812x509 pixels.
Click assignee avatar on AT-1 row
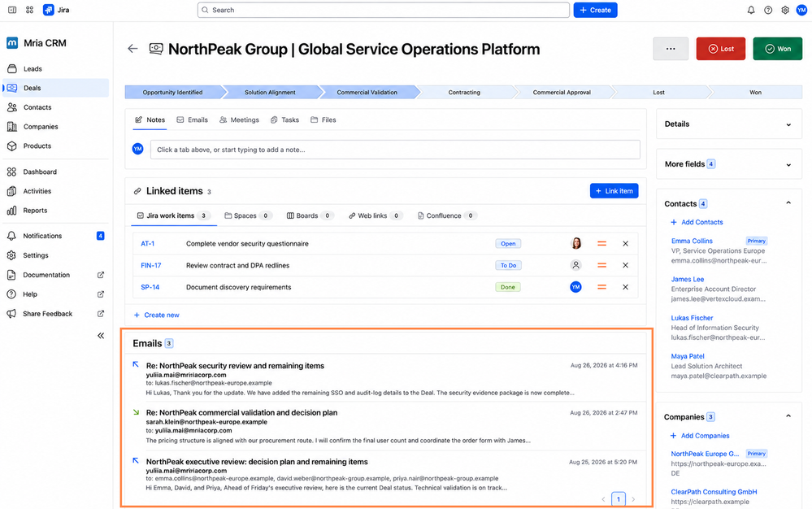click(575, 243)
